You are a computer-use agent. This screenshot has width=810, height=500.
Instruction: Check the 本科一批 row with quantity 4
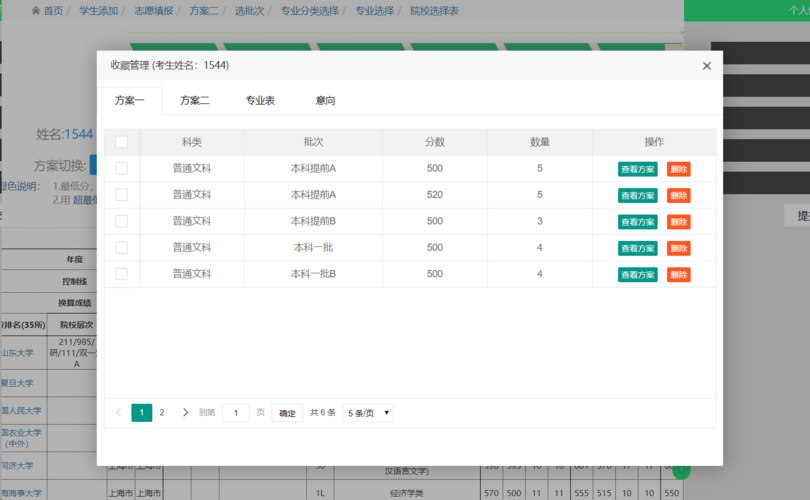[x=121, y=247]
